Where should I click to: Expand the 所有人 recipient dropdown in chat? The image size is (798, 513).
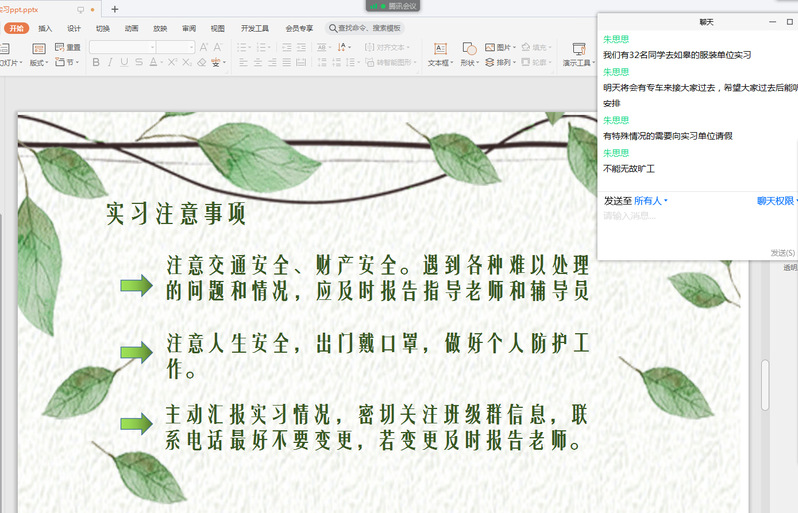651,201
